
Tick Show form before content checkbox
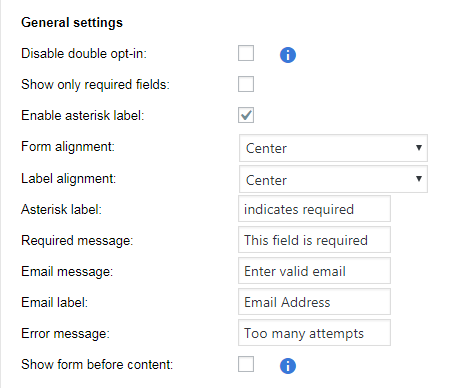[x=246, y=364]
